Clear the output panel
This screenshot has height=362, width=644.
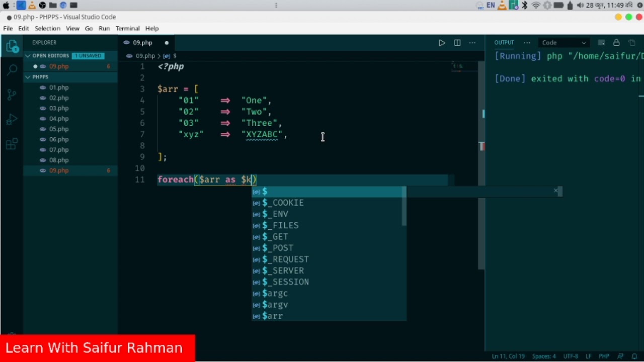[x=601, y=43]
